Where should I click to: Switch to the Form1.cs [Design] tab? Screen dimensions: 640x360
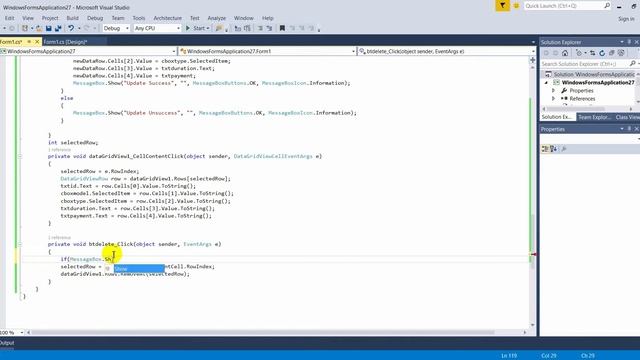pos(65,42)
